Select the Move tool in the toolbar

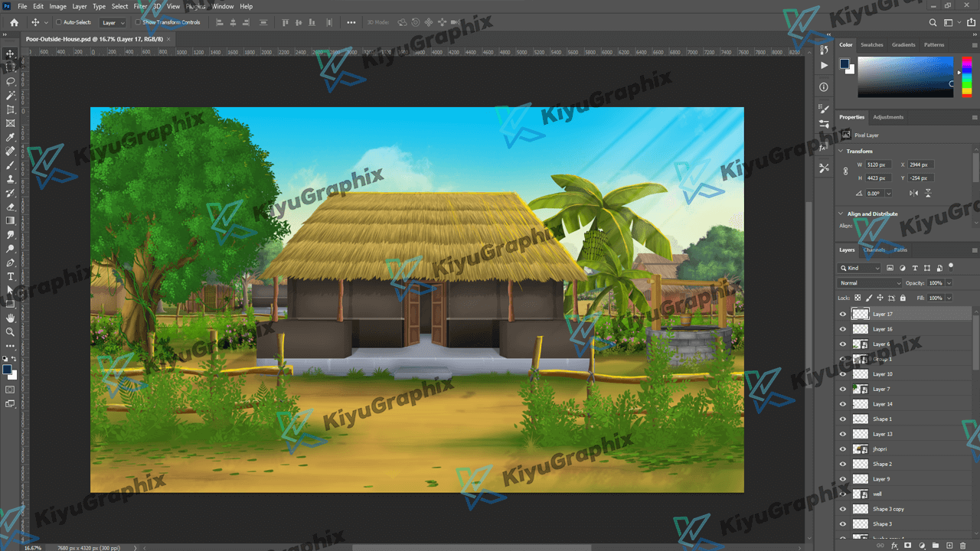[11, 54]
